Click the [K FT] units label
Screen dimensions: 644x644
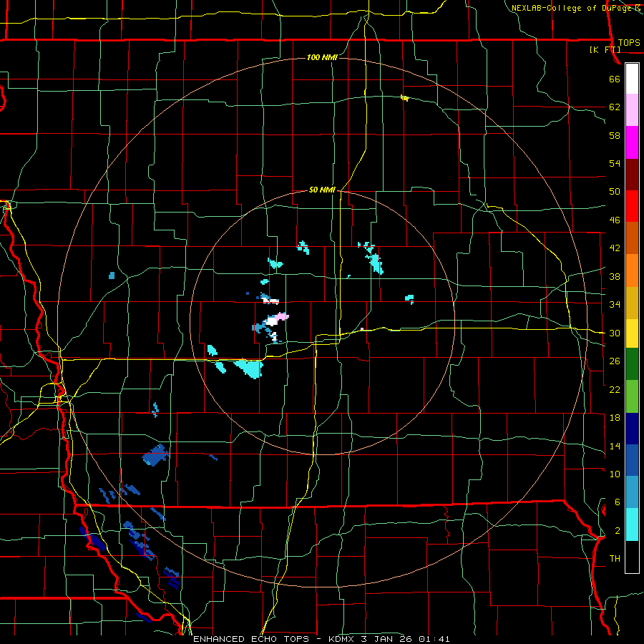pyautogui.click(x=605, y=50)
